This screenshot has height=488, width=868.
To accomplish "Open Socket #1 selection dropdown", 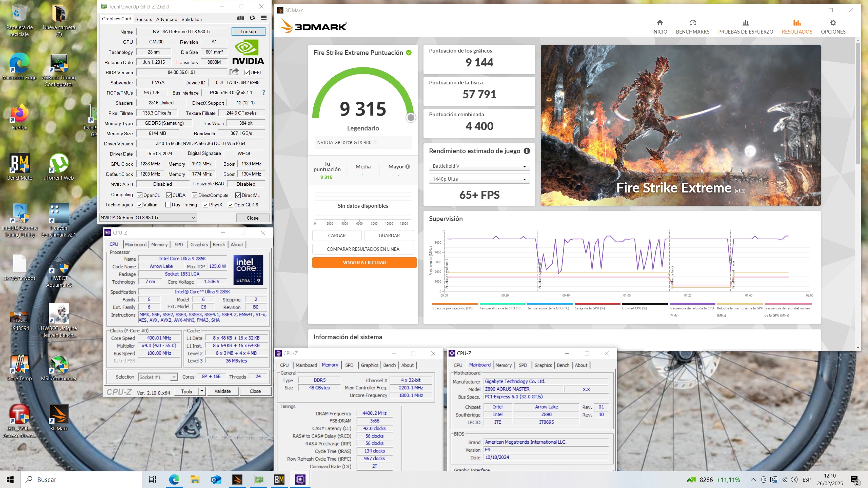I will pos(158,377).
